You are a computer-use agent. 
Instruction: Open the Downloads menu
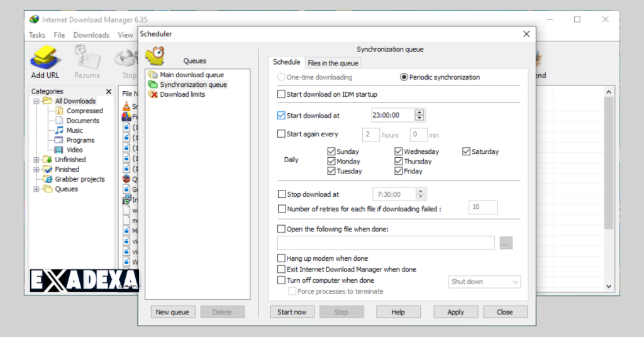(x=91, y=35)
